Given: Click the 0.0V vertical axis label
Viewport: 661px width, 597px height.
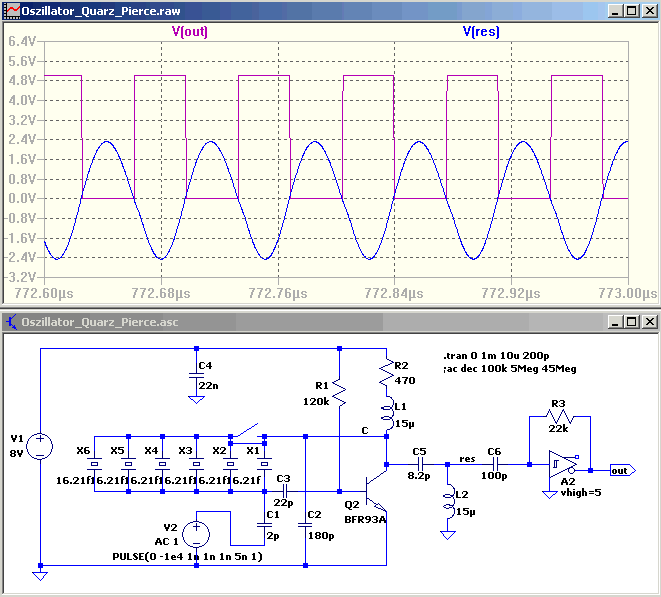Looking at the screenshot, I should (22, 198).
